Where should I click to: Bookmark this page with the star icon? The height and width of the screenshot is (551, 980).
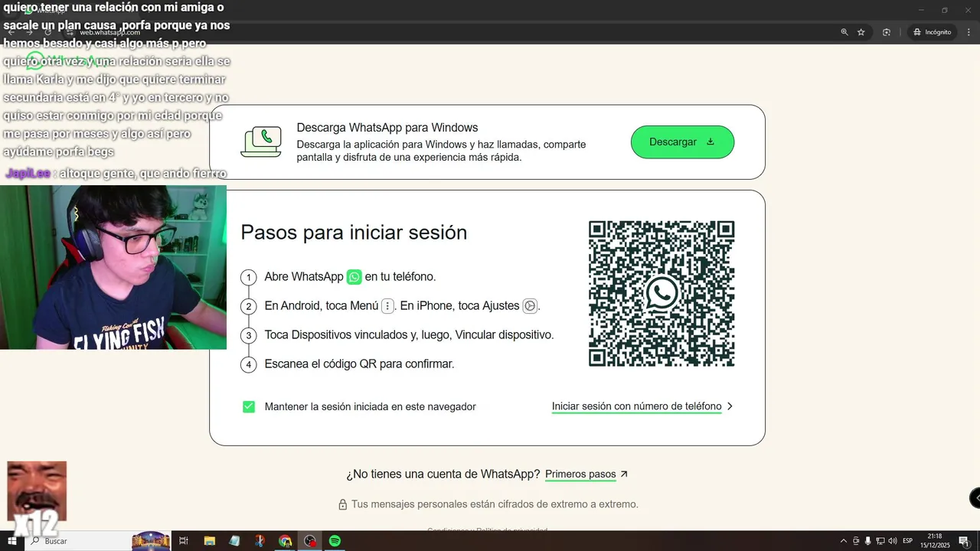(861, 32)
